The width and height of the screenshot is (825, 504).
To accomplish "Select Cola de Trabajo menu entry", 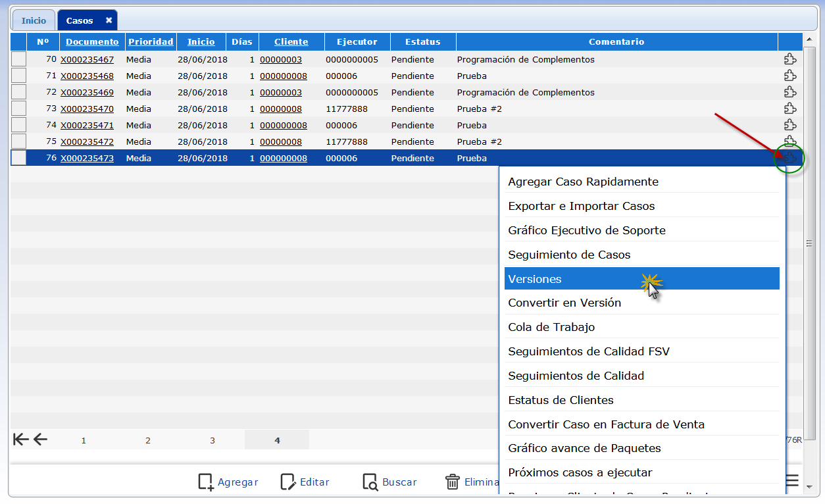I will pyautogui.click(x=551, y=327).
